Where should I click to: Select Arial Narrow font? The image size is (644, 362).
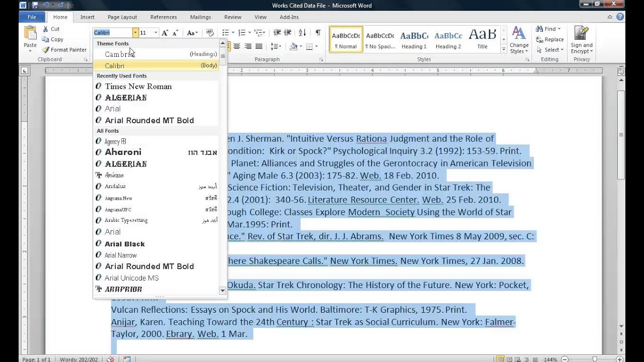(156, 255)
